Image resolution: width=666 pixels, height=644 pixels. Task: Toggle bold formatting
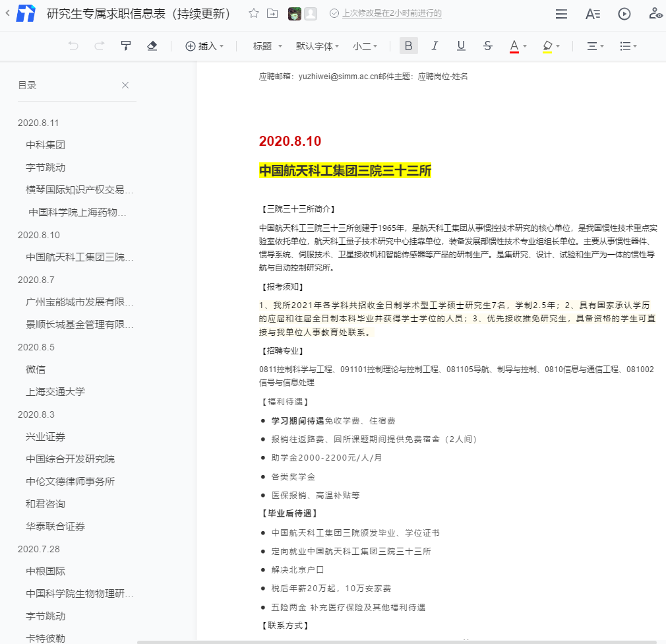[409, 46]
